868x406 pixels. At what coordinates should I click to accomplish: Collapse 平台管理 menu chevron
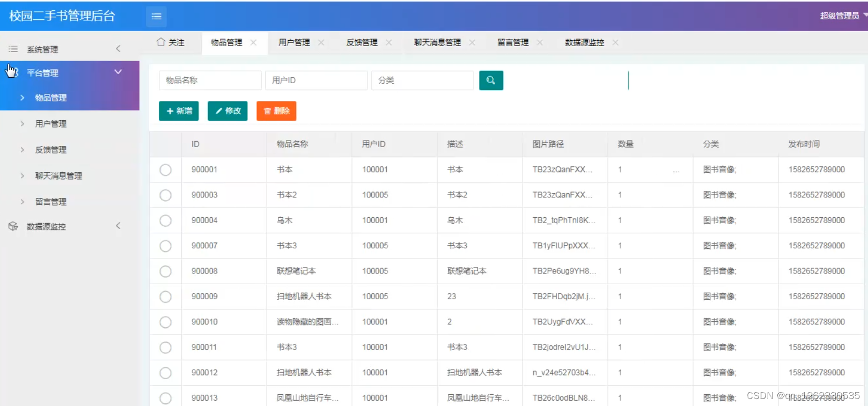(118, 72)
